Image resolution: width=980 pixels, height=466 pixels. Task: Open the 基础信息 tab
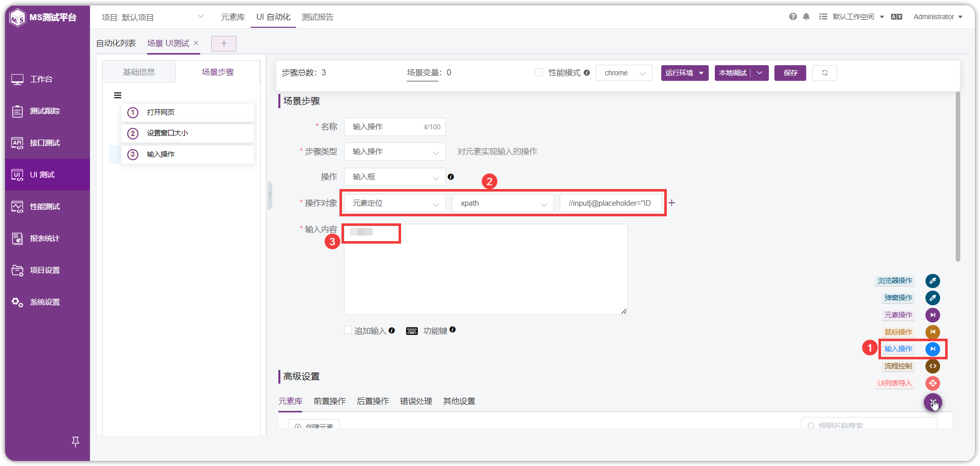[139, 72]
